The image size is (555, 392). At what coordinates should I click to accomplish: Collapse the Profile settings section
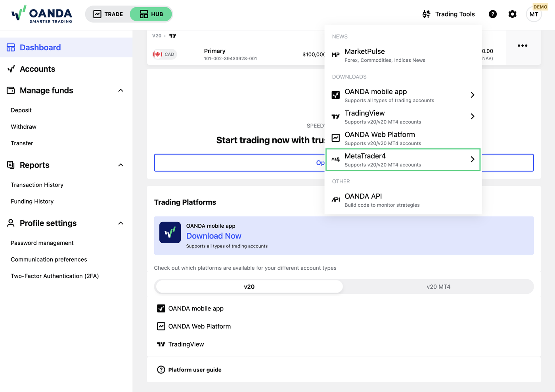pyautogui.click(x=121, y=223)
